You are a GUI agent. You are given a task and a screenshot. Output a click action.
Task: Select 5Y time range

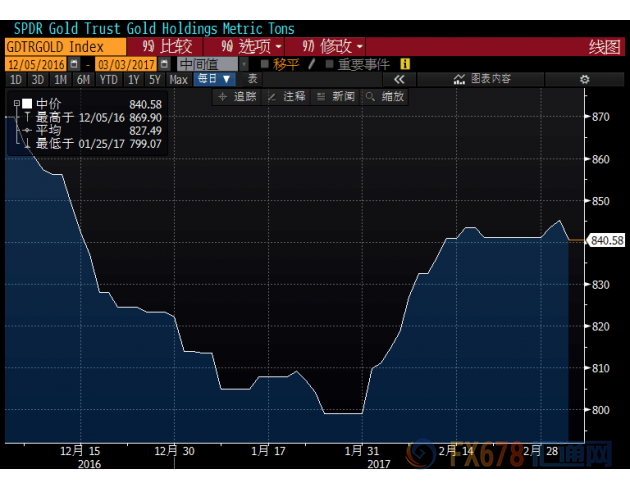(x=155, y=80)
